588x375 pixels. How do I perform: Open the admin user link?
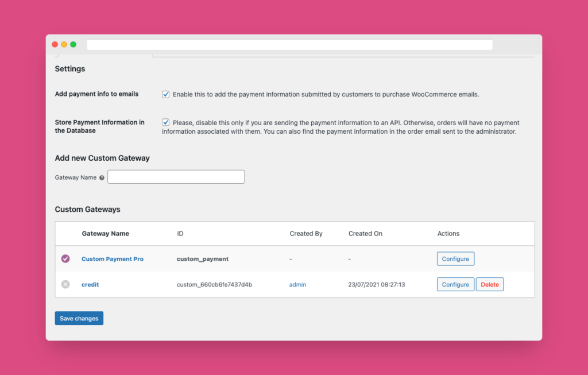(298, 284)
